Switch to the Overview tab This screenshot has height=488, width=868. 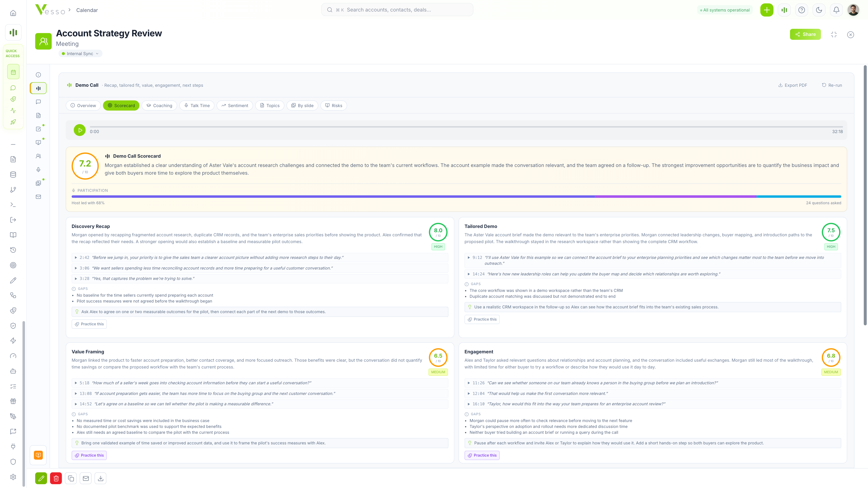pos(83,106)
